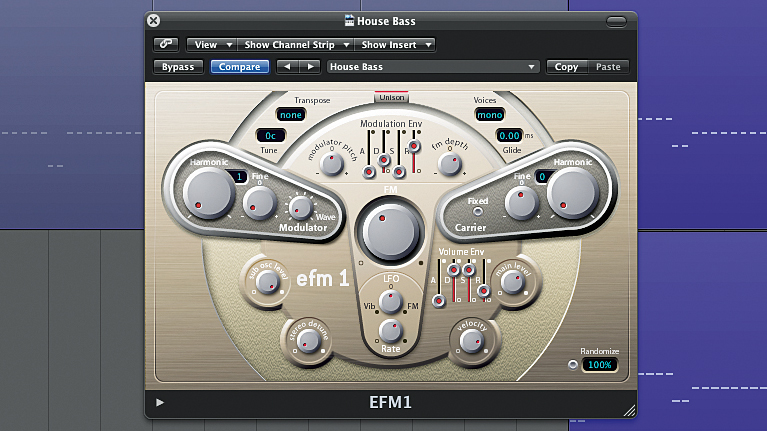Toggle the Carrier Fixed button
This screenshot has width=767, height=431.
point(477,211)
